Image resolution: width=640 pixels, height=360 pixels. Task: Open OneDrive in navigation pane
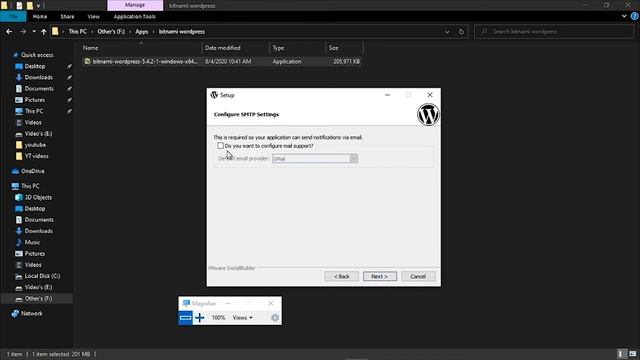point(33,171)
